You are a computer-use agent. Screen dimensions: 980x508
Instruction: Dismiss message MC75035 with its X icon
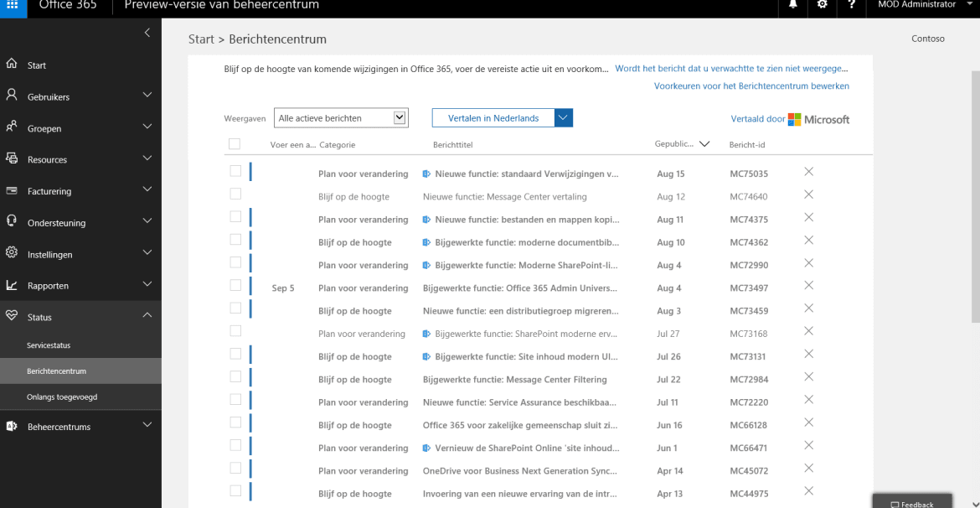tap(807, 171)
